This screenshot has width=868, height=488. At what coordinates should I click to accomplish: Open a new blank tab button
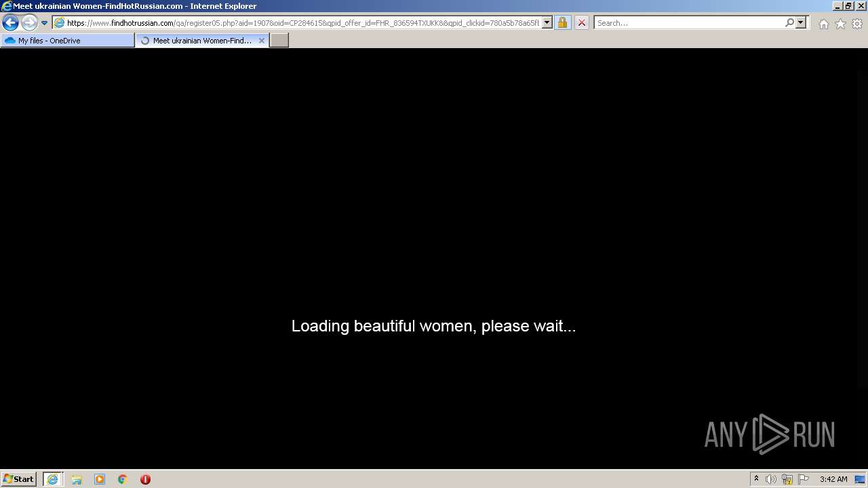[x=279, y=41]
